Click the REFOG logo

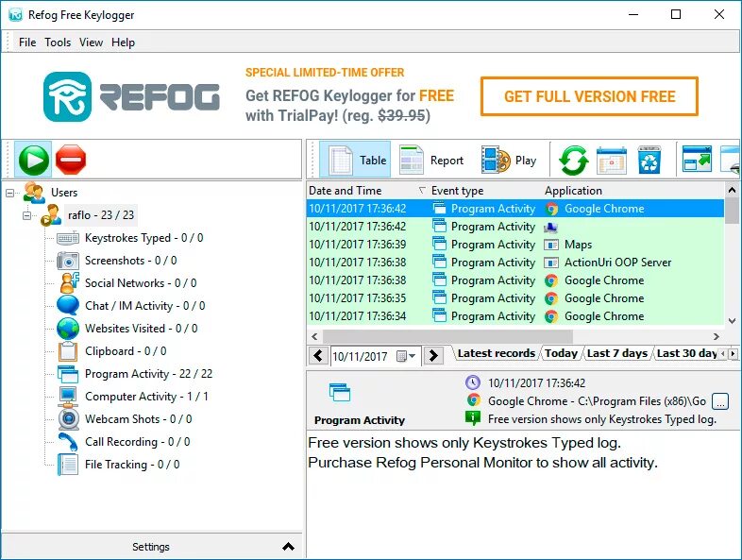131,96
